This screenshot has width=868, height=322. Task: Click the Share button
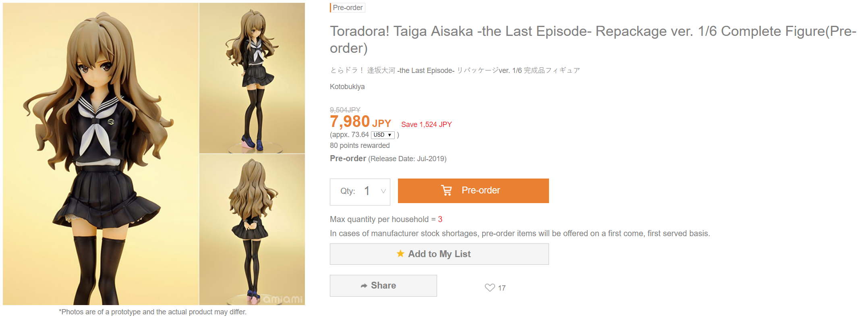(383, 286)
